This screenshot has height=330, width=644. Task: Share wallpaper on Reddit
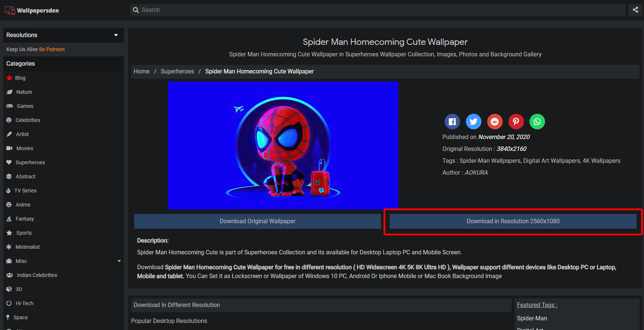pos(495,122)
